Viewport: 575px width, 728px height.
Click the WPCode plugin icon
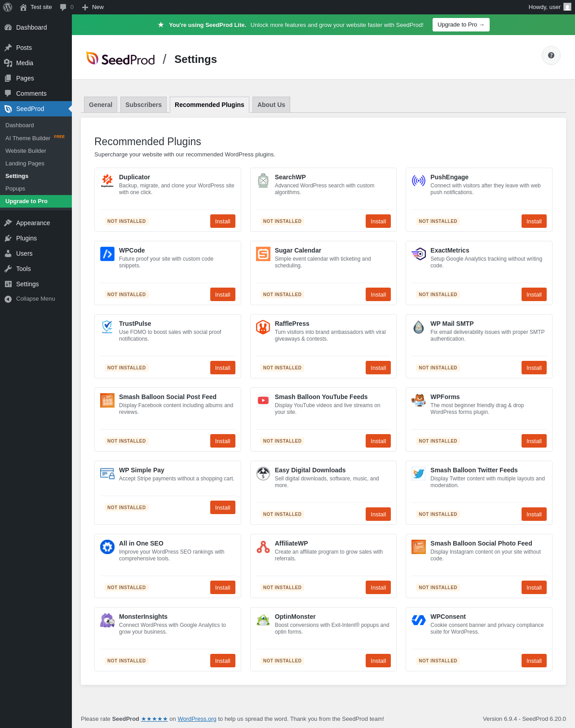(107, 254)
